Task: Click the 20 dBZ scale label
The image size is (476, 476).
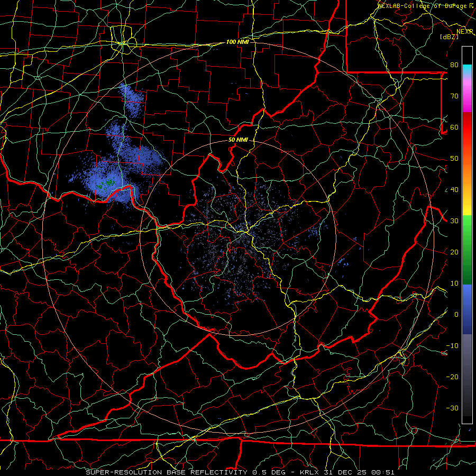Action: click(454, 252)
